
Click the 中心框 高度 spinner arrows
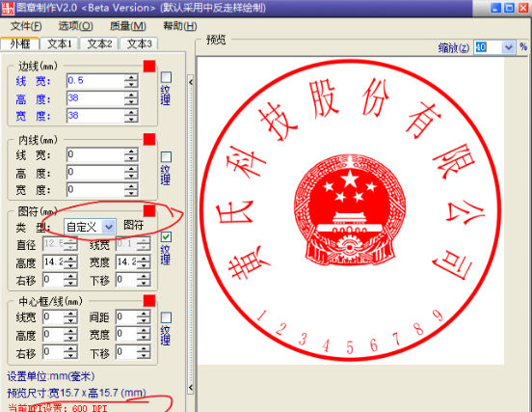click(71, 335)
